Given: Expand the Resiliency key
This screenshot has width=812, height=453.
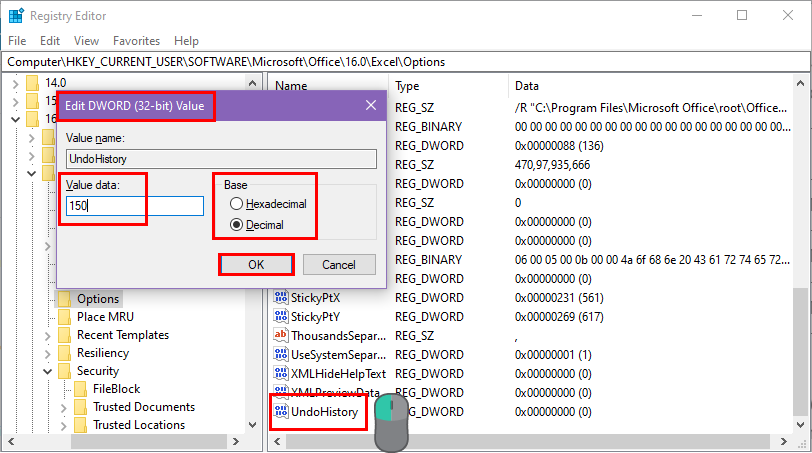Looking at the screenshot, I should click(48, 354).
